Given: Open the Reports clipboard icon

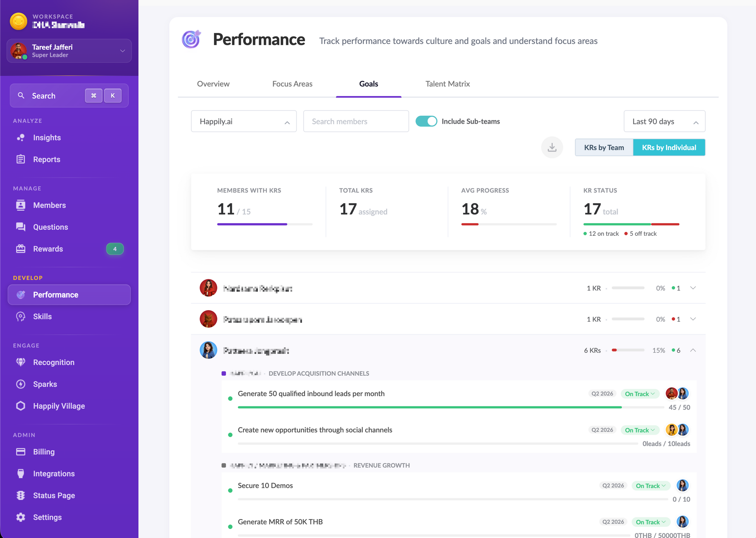Looking at the screenshot, I should click(x=21, y=159).
